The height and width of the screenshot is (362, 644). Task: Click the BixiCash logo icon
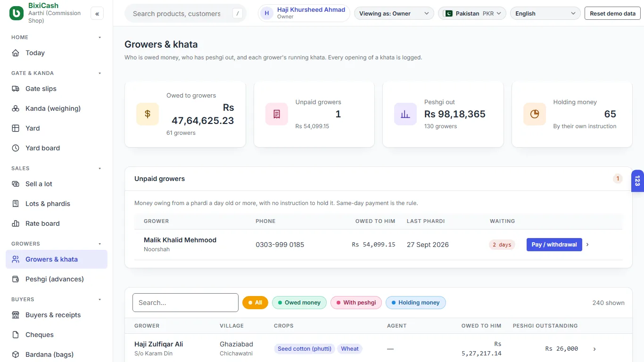point(17,13)
